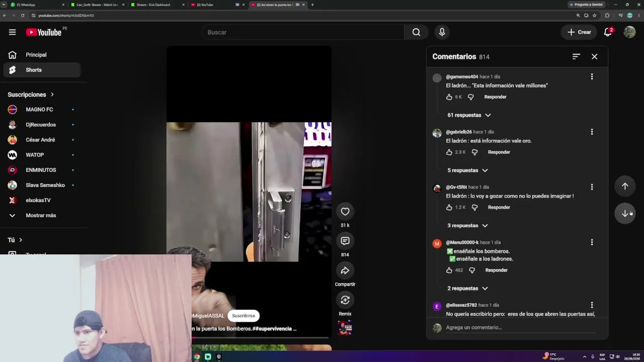Reply to the @Manu00000-k comment
Image resolution: width=644 pixels, height=362 pixels.
(496, 270)
